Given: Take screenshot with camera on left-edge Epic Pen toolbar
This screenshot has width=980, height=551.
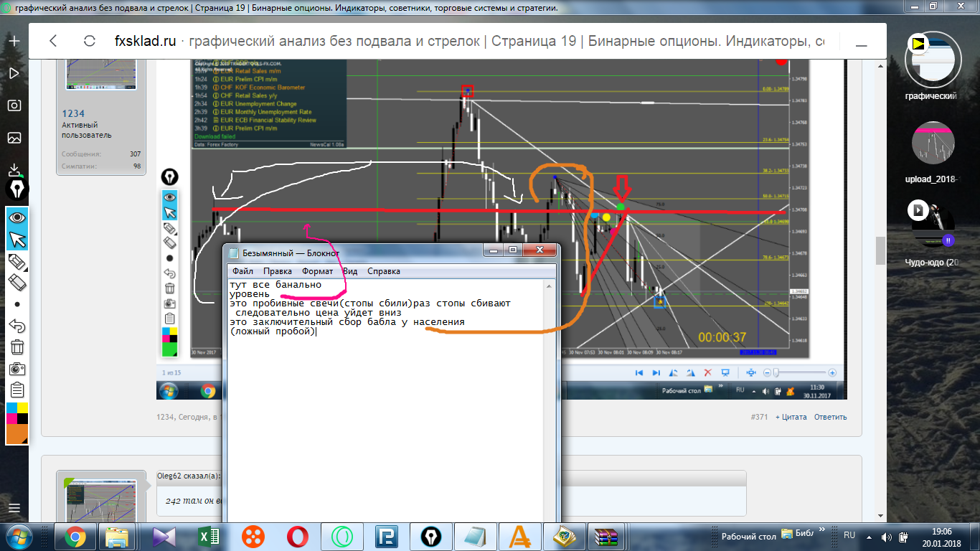Looking at the screenshot, I should pyautogui.click(x=17, y=369).
